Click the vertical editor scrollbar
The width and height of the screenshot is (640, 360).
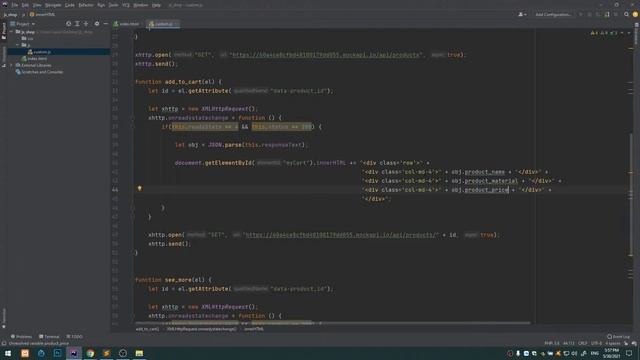(631, 194)
